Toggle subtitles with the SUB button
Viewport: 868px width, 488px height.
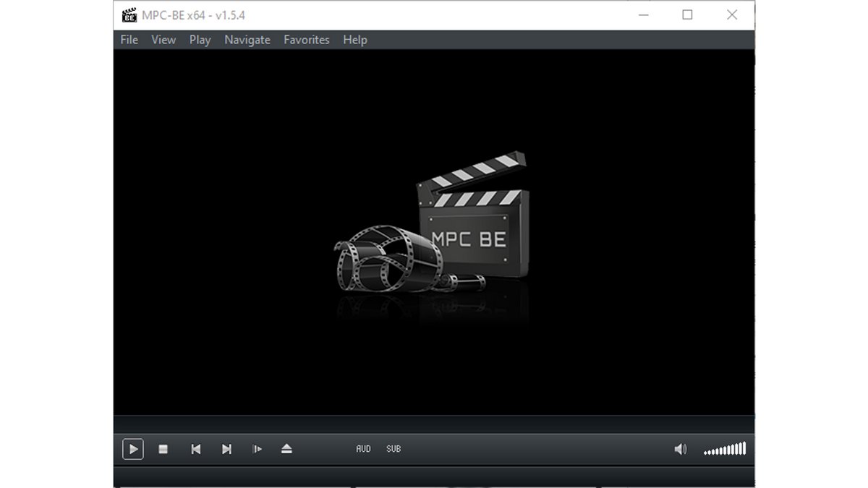click(x=393, y=449)
